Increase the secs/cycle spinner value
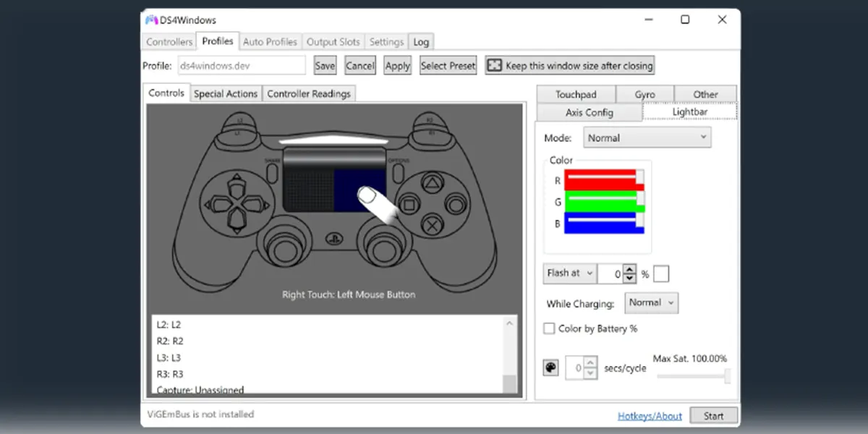Viewport: 868px width, 434px height. [x=591, y=363]
